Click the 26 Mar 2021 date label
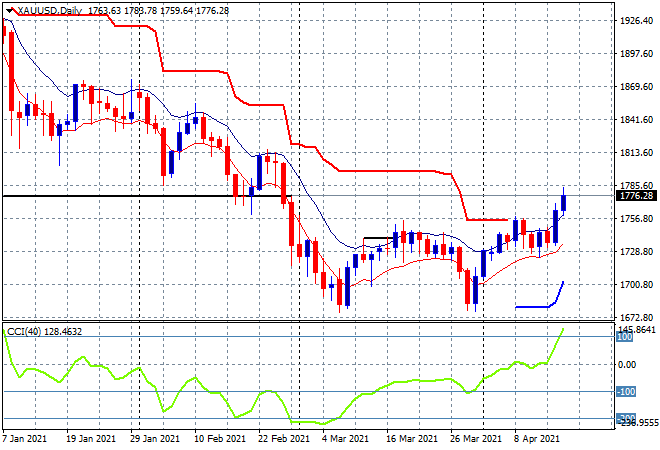The width and height of the screenshot is (660, 450). [476, 439]
